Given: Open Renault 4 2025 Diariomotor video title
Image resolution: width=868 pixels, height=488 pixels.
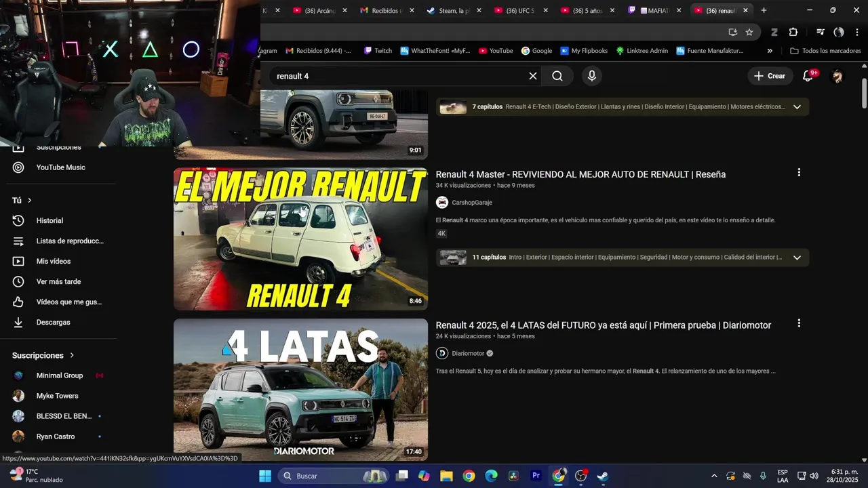Looking at the screenshot, I should tap(603, 325).
